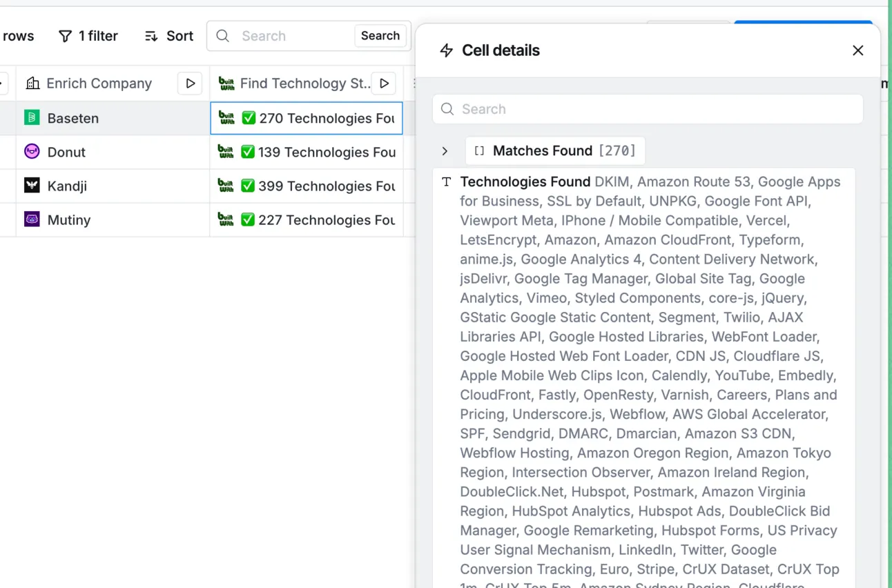Click the Enrich Company column header
The image size is (892, 588).
coord(113,84)
